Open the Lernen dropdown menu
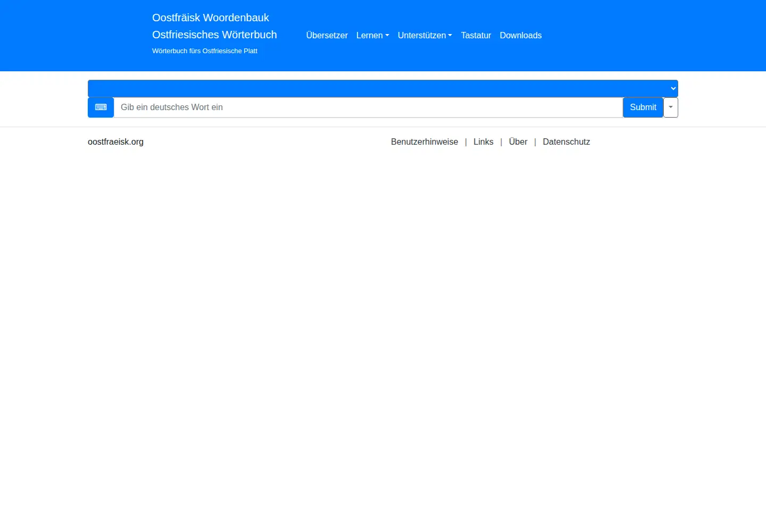The width and height of the screenshot is (766, 532). 373,36
